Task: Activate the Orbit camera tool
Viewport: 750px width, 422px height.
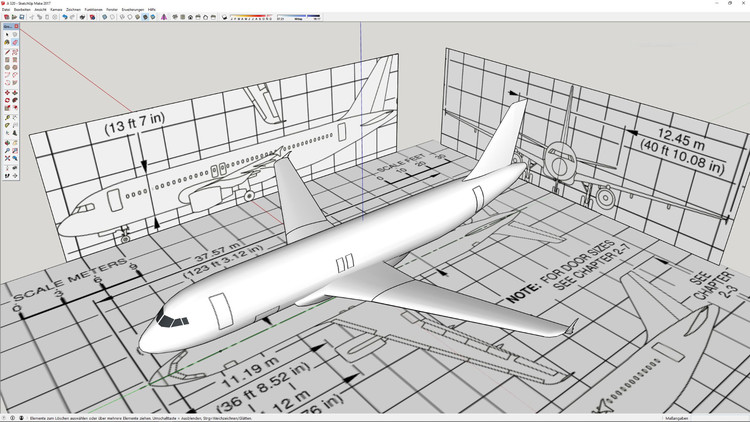Action: [x=7, y=142]
